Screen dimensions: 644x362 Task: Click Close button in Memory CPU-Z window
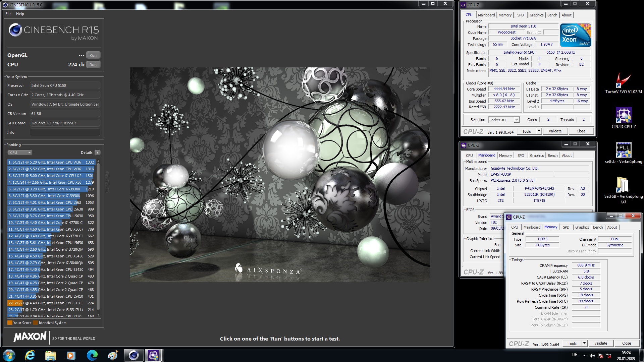click(x=627, y=343)
